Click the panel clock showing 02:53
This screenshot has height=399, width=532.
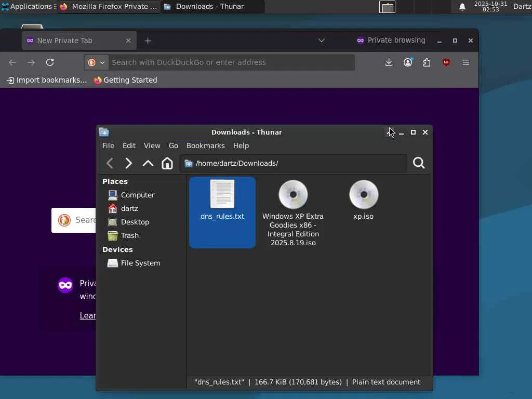[490, 6]
